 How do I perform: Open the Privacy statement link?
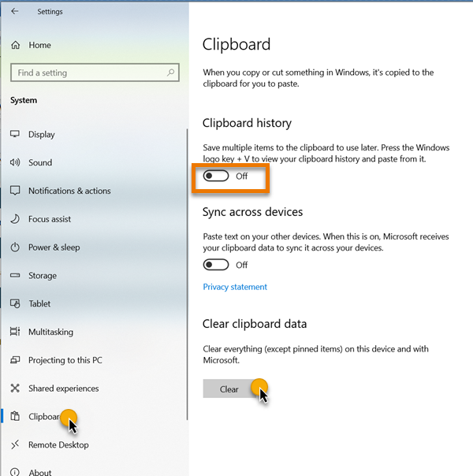point(235,287)
